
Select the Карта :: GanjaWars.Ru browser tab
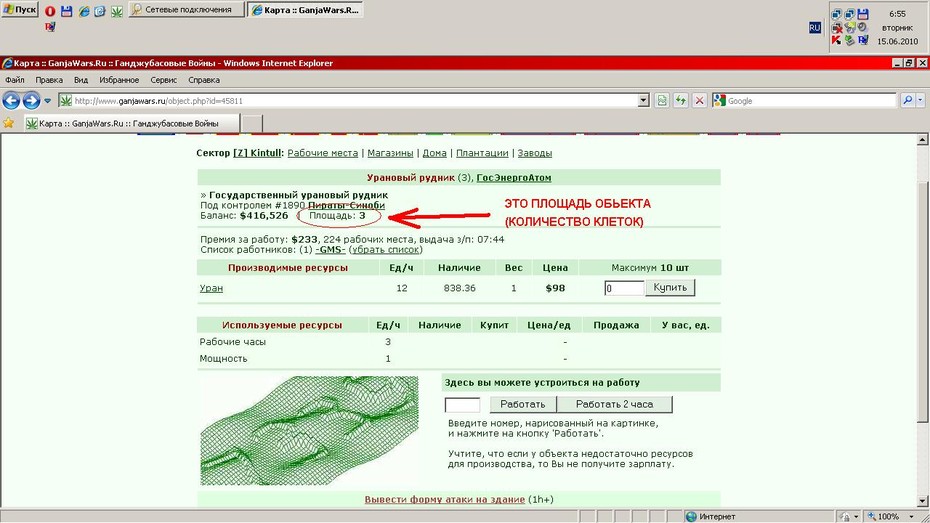(132, 123)
